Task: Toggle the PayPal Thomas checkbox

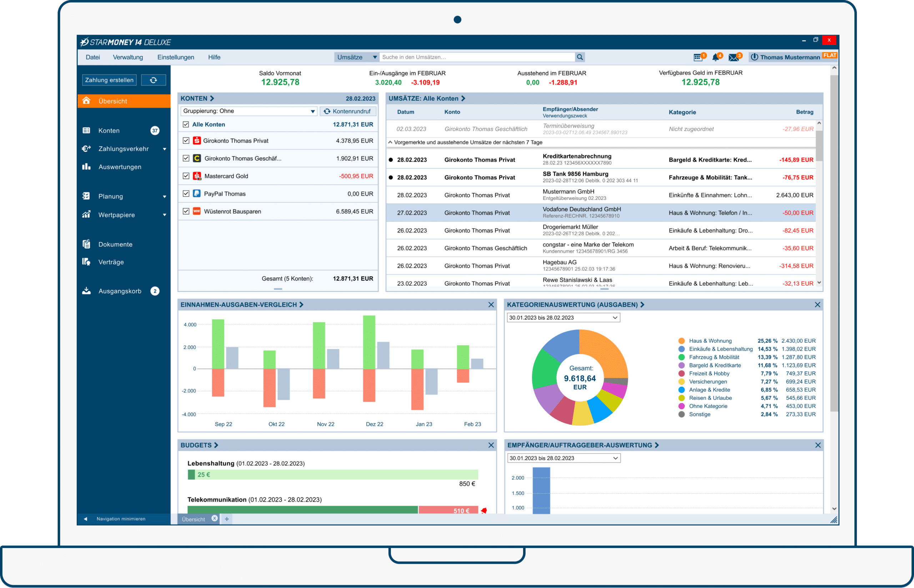Action: 186,194
